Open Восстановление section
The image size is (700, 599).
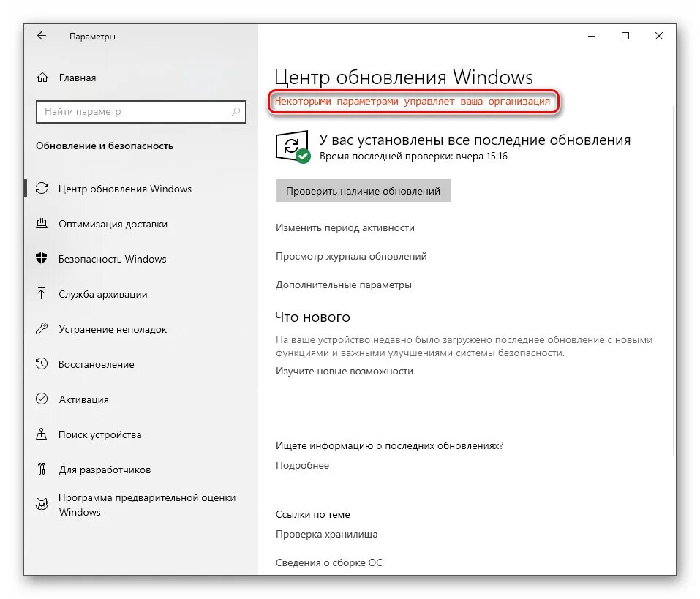click(x=97, y=364)
